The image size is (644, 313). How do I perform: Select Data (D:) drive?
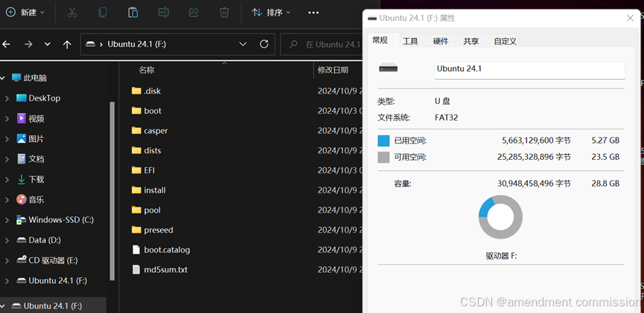coord(39,240)
